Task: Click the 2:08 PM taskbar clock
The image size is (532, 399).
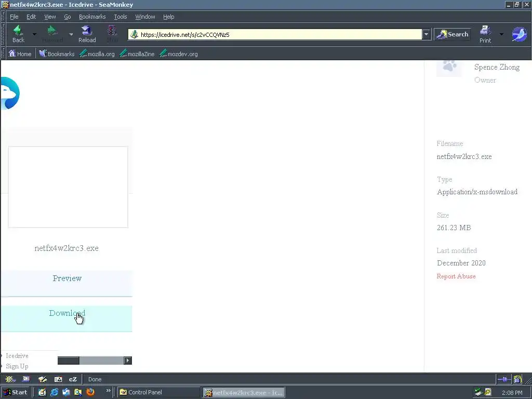Action: pyautogui.click(x=512, y=393)
